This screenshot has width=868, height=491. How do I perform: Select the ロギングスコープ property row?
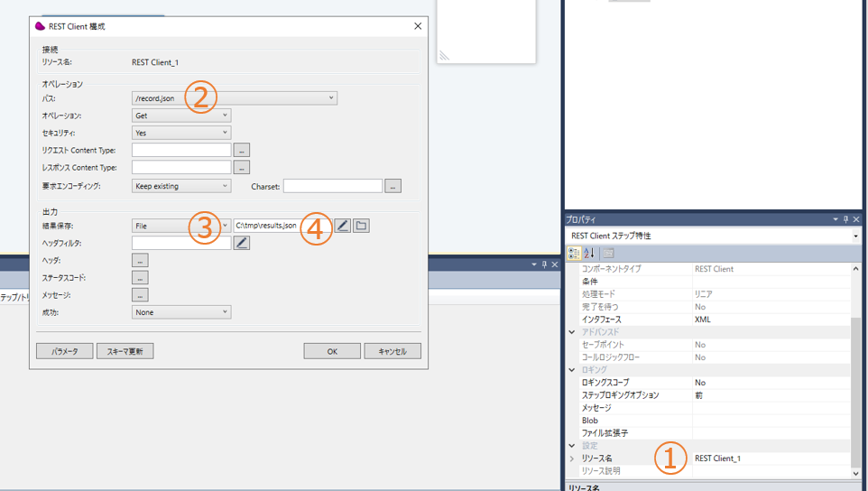tap(714, 383)
